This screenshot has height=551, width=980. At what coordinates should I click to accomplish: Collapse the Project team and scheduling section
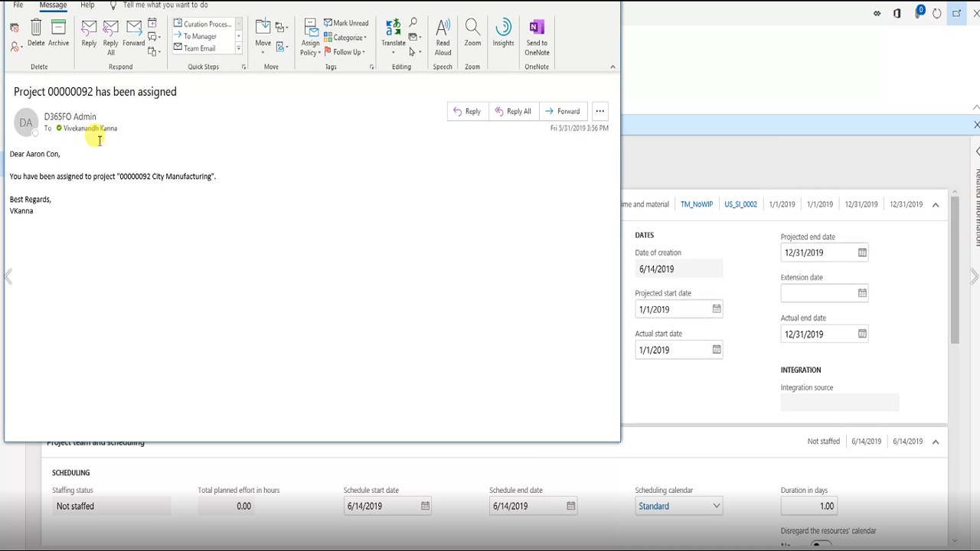pyautogui.click(x=936, y=442)
